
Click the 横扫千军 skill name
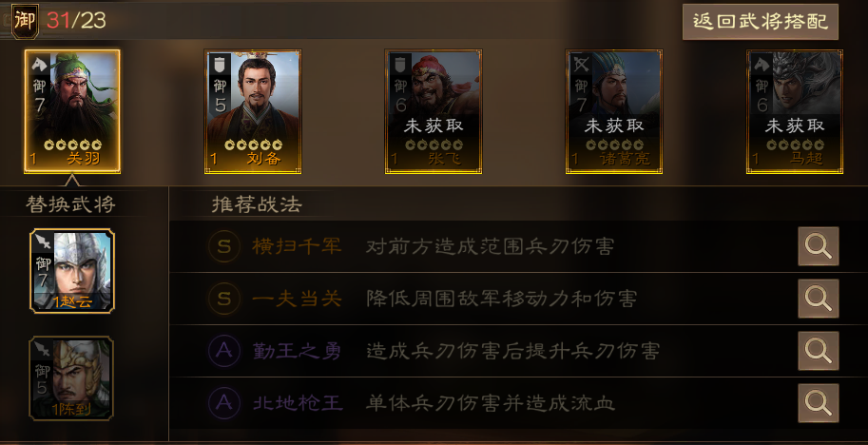coord(297,246)
